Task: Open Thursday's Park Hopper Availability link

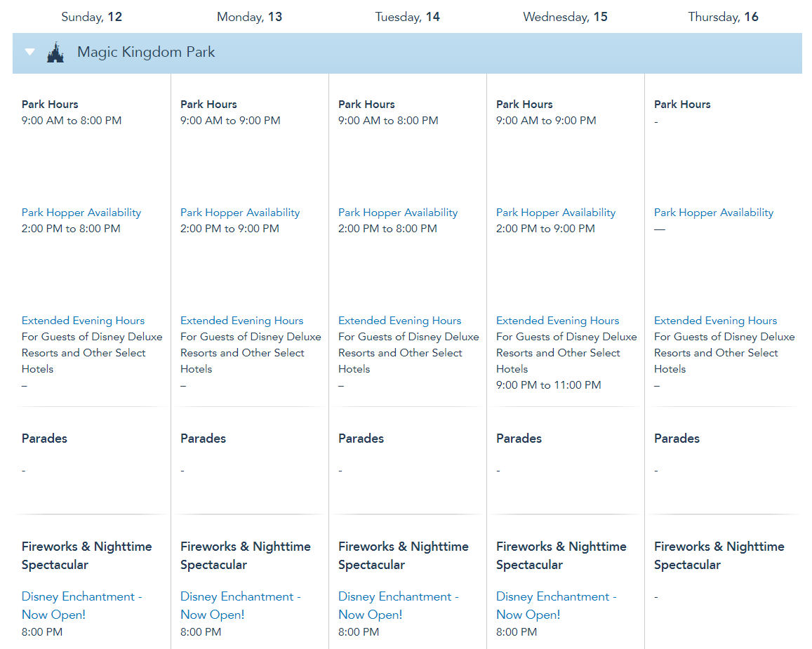Action: [x=714, y=213]
